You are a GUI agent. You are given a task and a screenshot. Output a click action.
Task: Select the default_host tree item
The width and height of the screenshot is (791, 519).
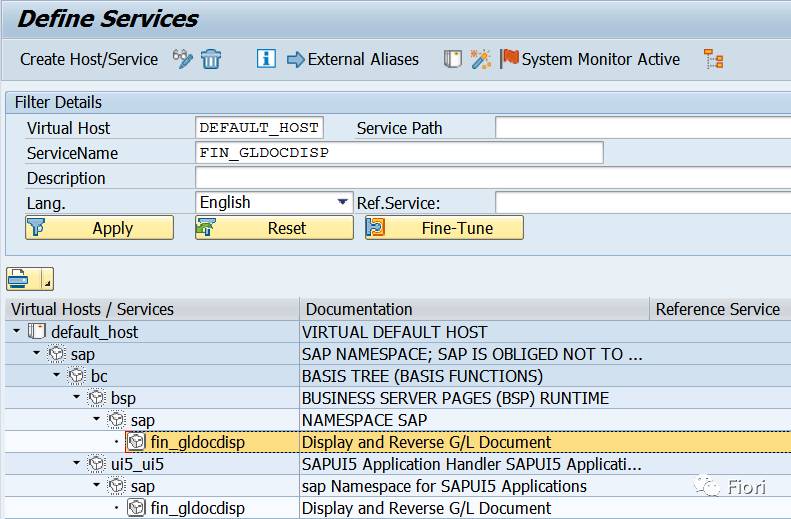coord(94,332)
